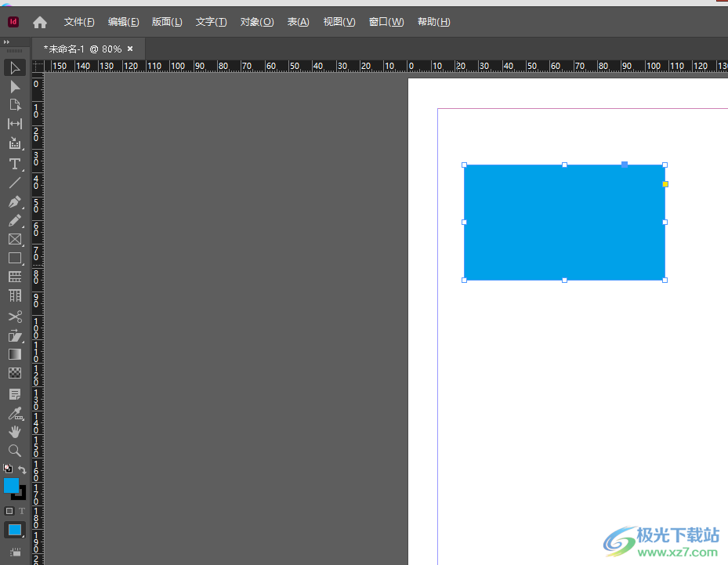Swap fill and stroke colors
Screen dimensions: 728x565
(23, 469)
